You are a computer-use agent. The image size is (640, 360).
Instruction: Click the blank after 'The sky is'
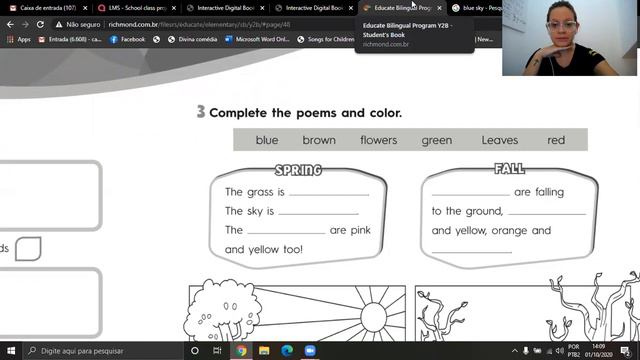click(x=318, y=211)
